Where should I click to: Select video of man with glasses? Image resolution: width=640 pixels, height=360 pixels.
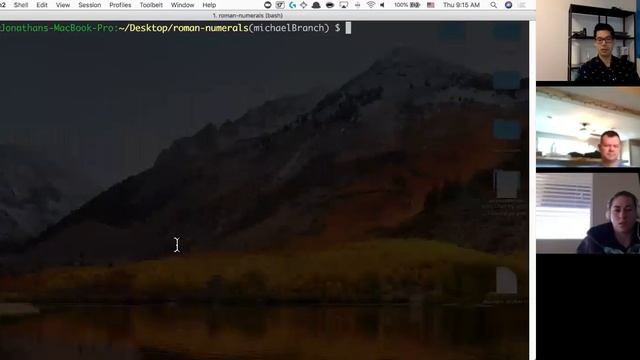click(588, 40)
